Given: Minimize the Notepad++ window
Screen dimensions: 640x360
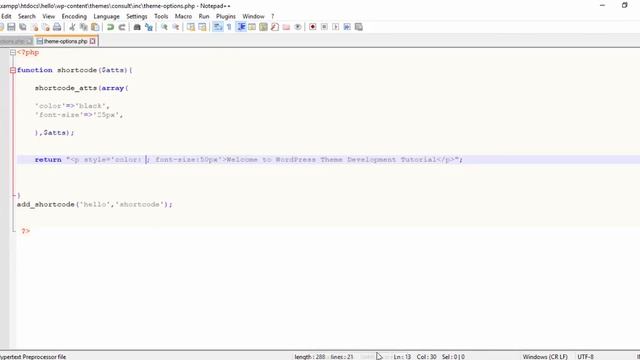Looking at the screenshot, I should [602, 5].
